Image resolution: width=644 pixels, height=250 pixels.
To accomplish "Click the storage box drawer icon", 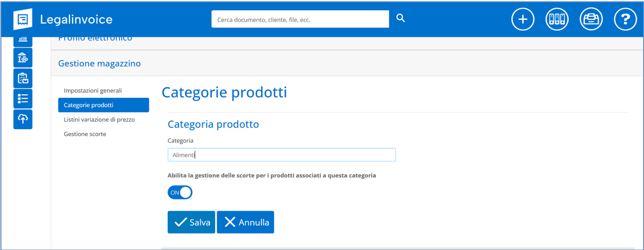I will (x=591, y=19).
